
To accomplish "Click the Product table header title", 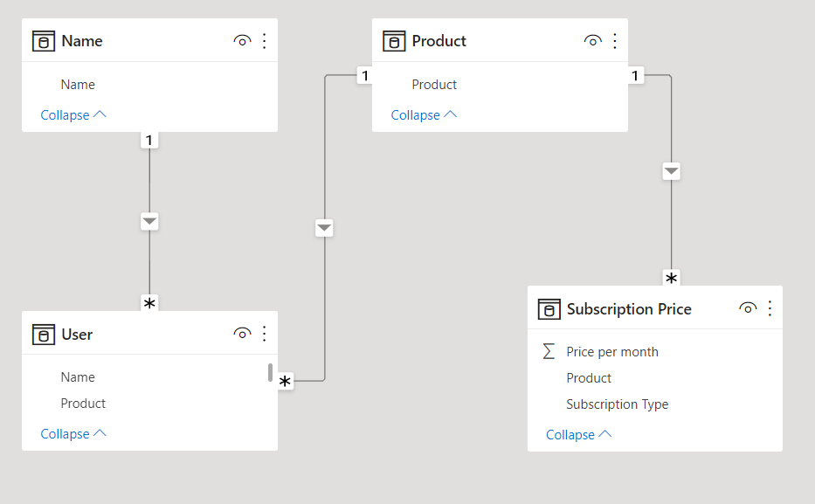I will coord(439,41).
